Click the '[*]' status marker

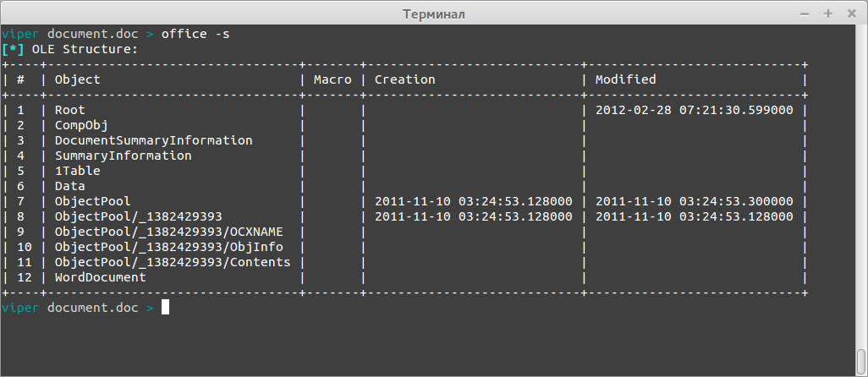(13, 49)
